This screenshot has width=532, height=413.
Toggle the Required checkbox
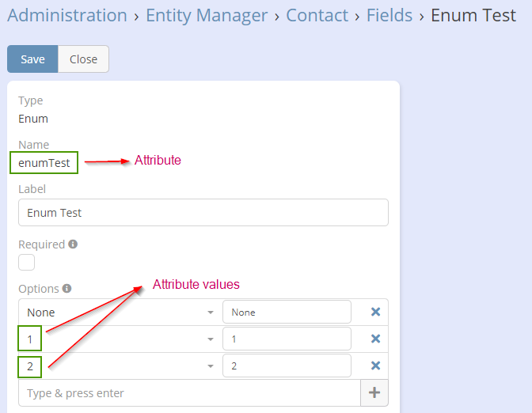27,263
